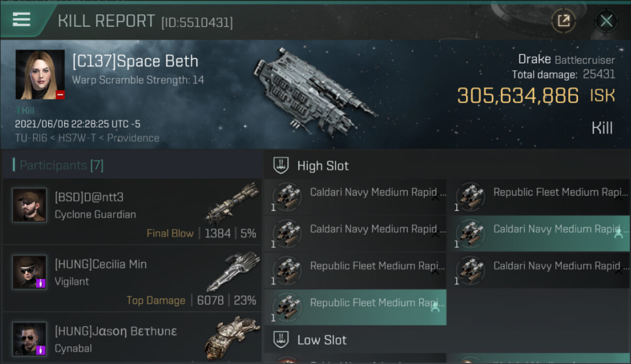This screenshot has height=364, width=631.
Task: Select D@ntt3's pilot portrait
Action: [30, 205]
